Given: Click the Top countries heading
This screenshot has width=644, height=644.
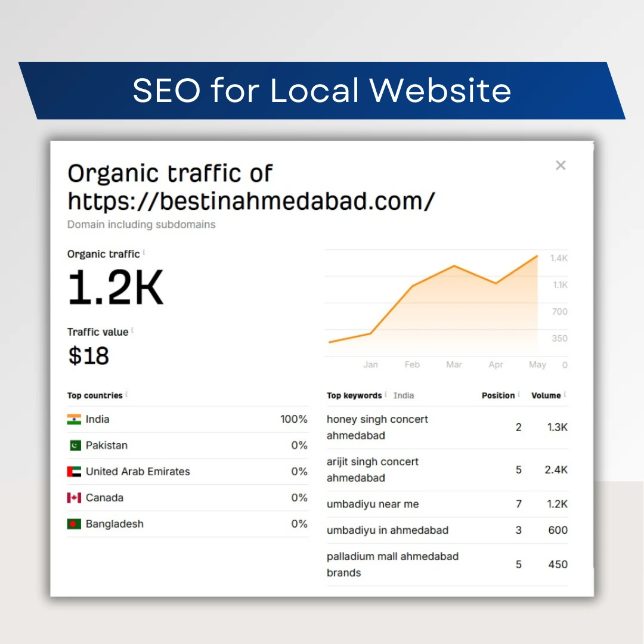Looking at the screenshot, I should coord(95,395).
